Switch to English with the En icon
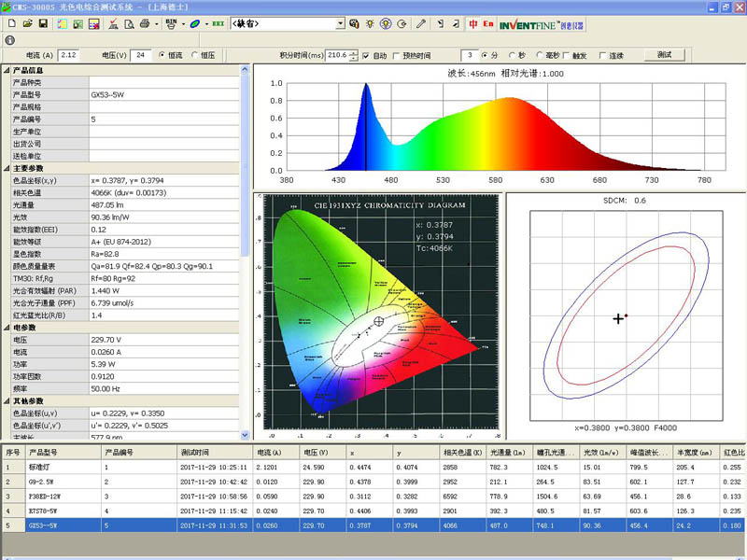Image resolution: width=747 pixels, height=560 pixels. [488, 23]
